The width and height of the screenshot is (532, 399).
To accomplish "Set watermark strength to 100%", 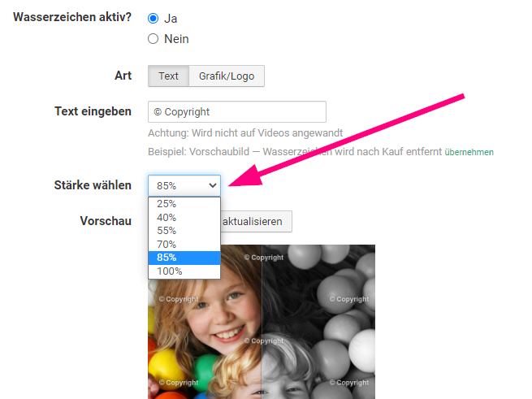I will point(184,271).
